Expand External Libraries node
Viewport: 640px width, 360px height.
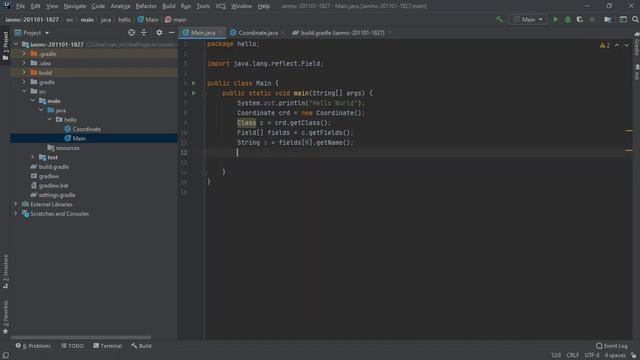(x=16, y=204)
